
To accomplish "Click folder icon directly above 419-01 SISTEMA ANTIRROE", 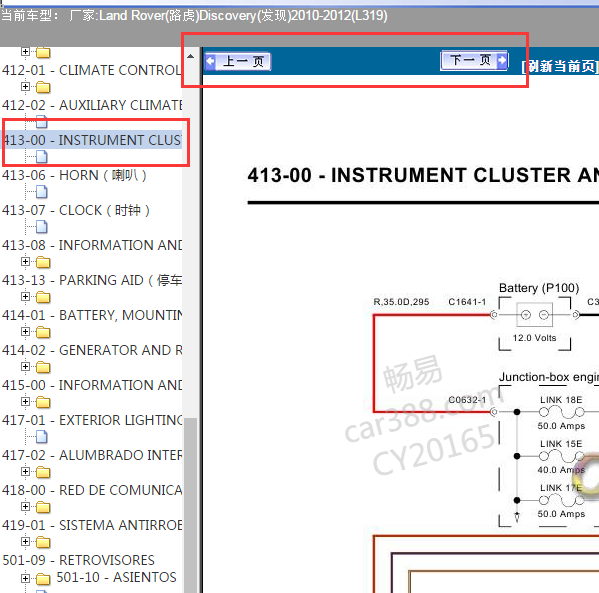I will (x=43, y=507).
